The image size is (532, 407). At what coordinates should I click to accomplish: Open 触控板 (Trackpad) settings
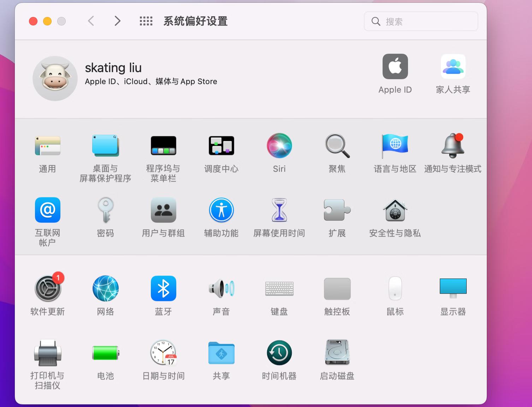(x=337, y=288)
